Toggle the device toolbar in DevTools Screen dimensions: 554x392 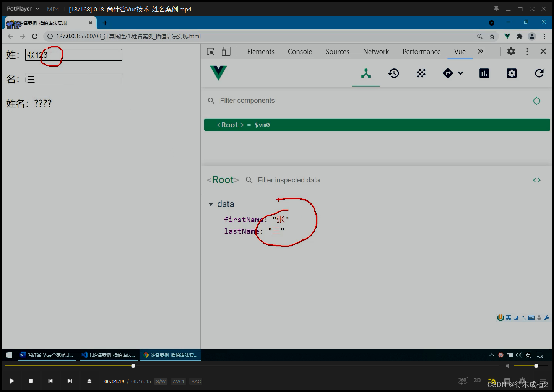coord(226,52)
